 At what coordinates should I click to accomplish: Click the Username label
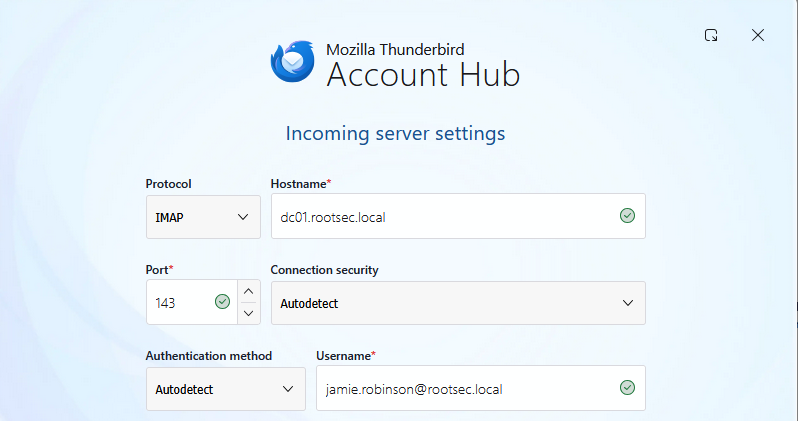click(346, 356)
